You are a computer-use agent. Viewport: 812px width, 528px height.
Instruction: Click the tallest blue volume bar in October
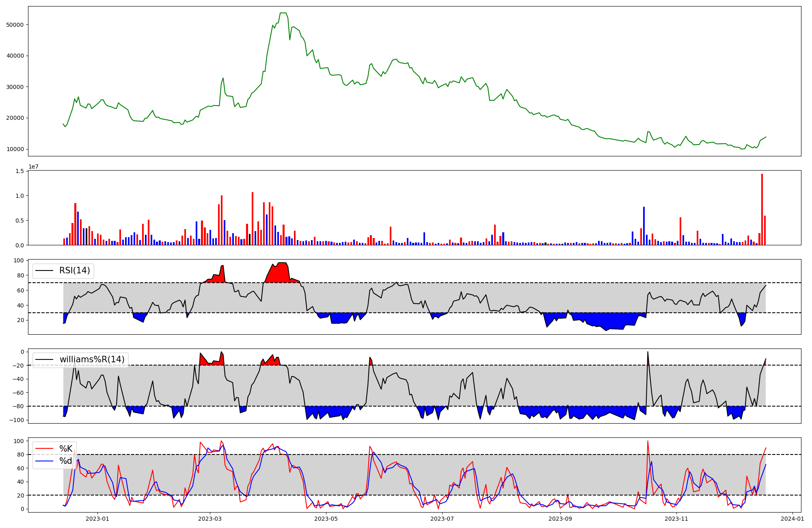click(644, 225)
